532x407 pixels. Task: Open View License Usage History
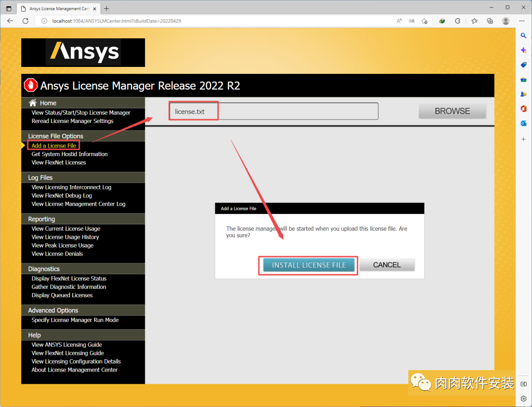pos(65,237)
